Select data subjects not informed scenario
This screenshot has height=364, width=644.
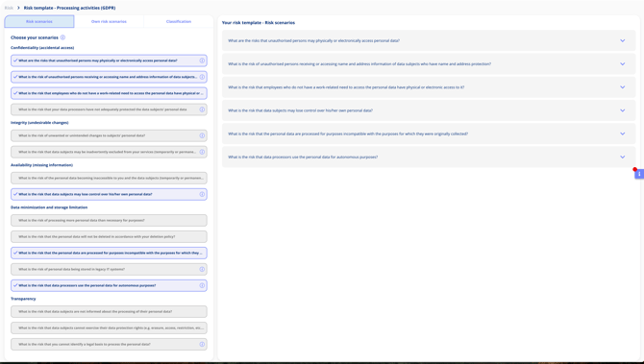point(109,311)
